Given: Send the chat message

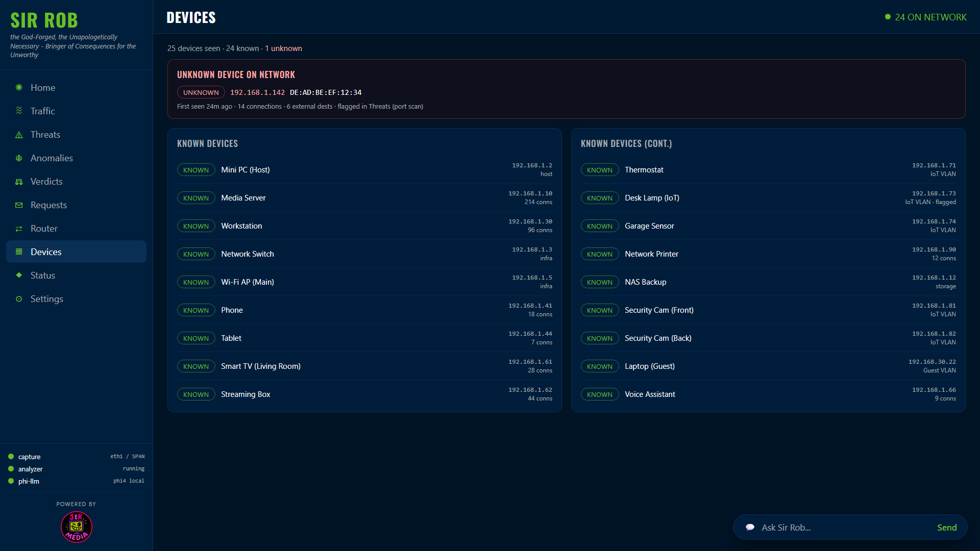Looking at the screenshot, I should [947, 528].
